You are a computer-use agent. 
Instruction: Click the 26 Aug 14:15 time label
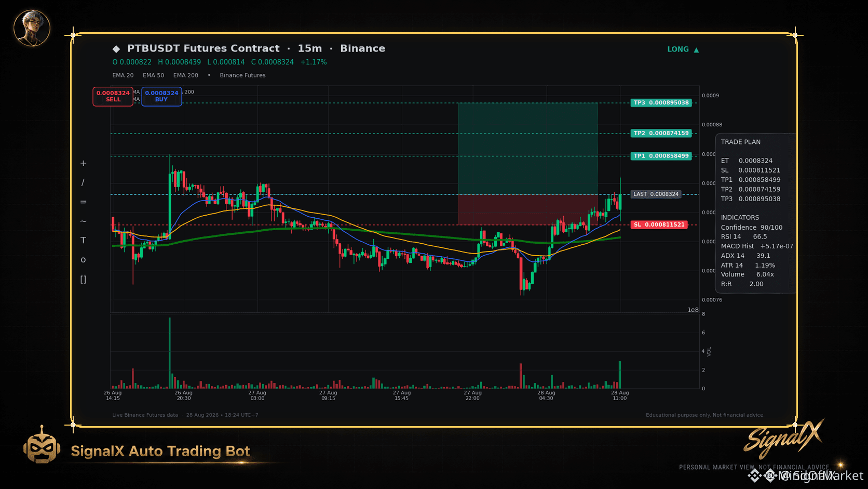[113, 395]
